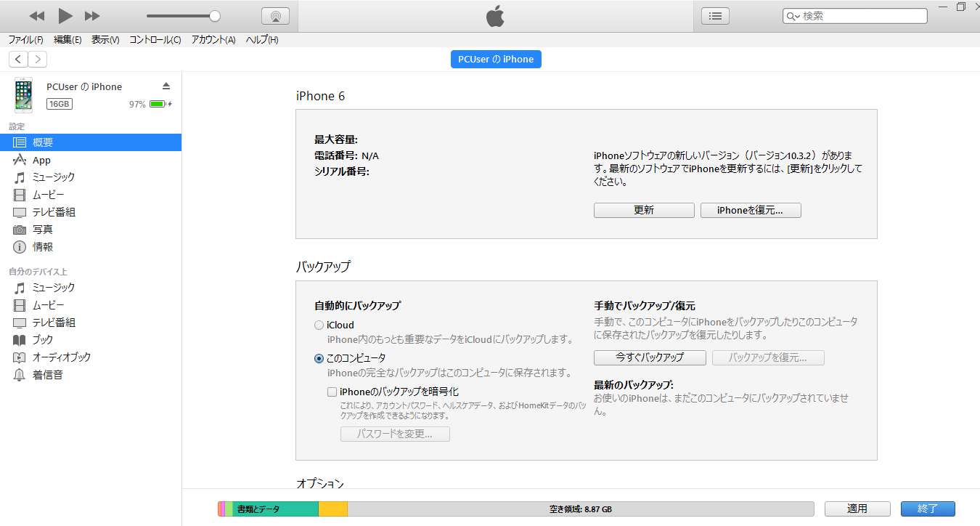Skip forward with the fast-forward button
This screenshot has width=980, height=526.
tap(92, 16)
